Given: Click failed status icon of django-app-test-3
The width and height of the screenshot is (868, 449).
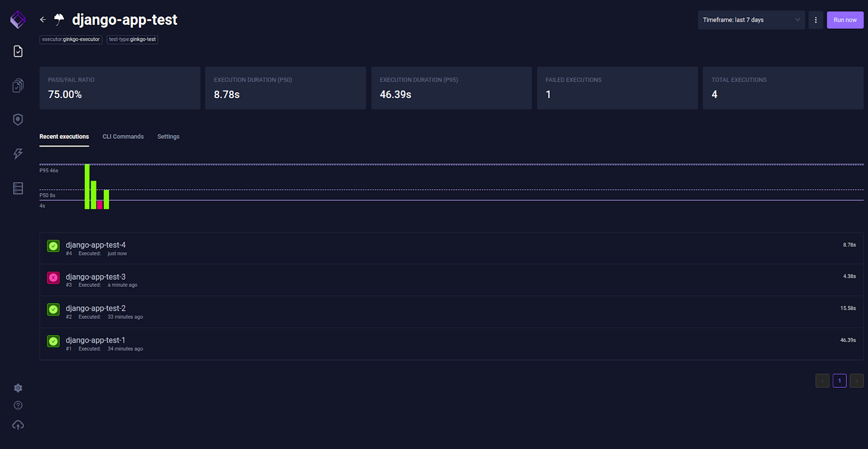Looking at the screenshot, I should point(53,278).
